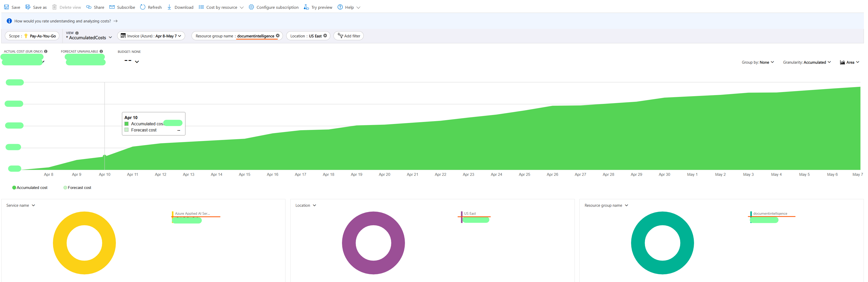868x282 pixels.
Task: Click the Save as icon
Action: pyautogui.click(x=28, y=7)
